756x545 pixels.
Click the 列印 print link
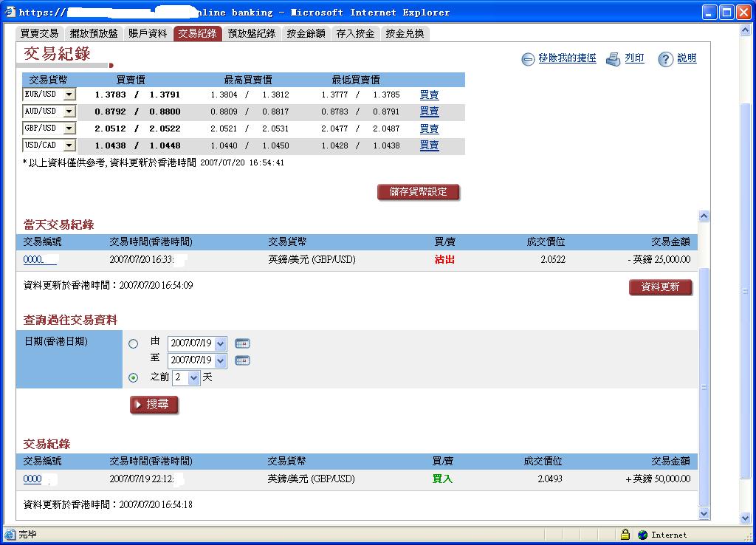[x=634, y=58]
